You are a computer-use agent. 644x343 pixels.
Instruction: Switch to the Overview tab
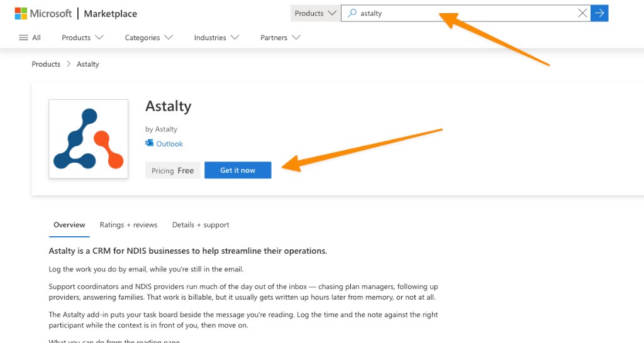(x=69, y=225)
